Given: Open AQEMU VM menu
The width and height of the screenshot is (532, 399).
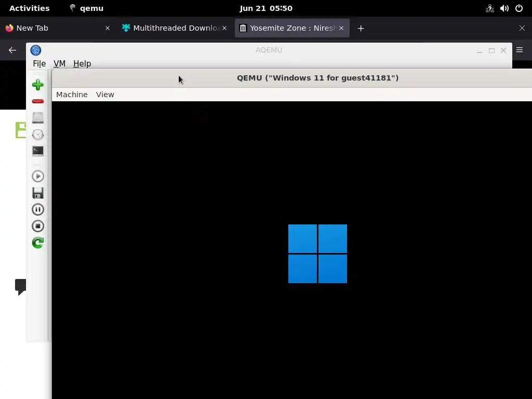Looking at the screenshot, I should coord(59,63).
